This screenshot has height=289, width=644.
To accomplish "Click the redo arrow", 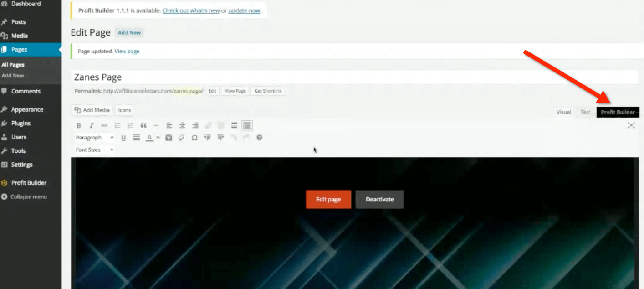I will [246, 138].
